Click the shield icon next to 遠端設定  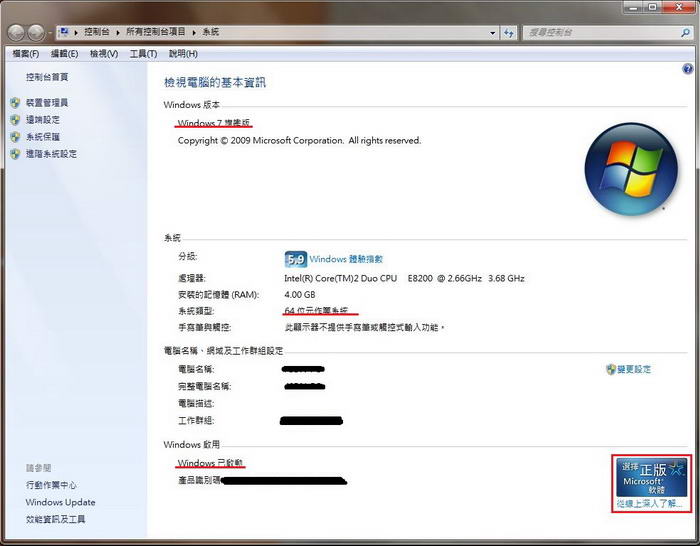pos(15,120)
